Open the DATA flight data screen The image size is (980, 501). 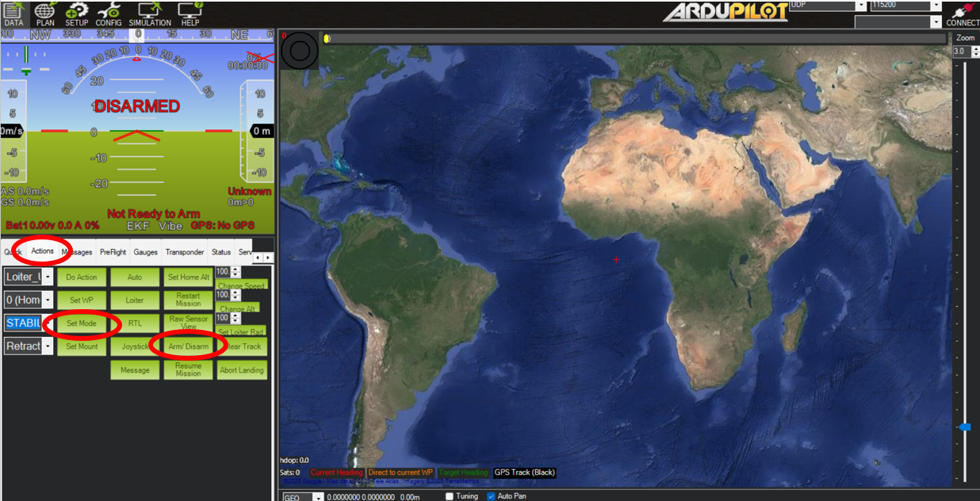(x=13, y=13)
